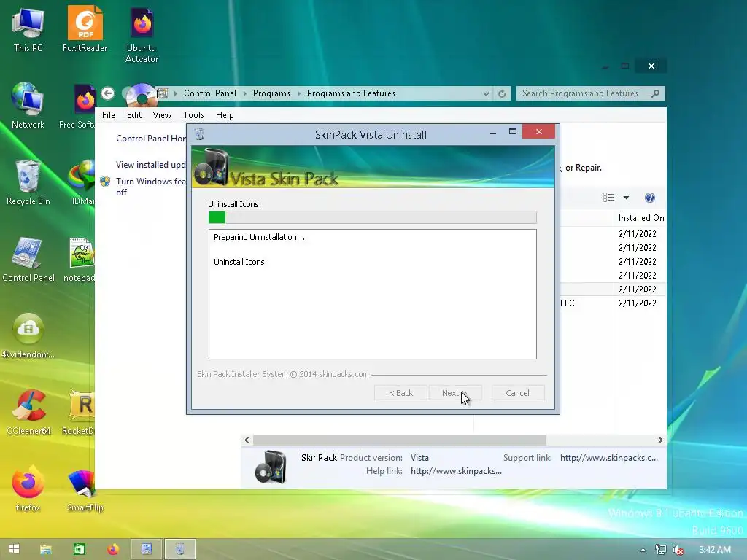Open Excel/Store green taskbar icon
This screenshot has height=560, width=747.
tap(79, 550)
